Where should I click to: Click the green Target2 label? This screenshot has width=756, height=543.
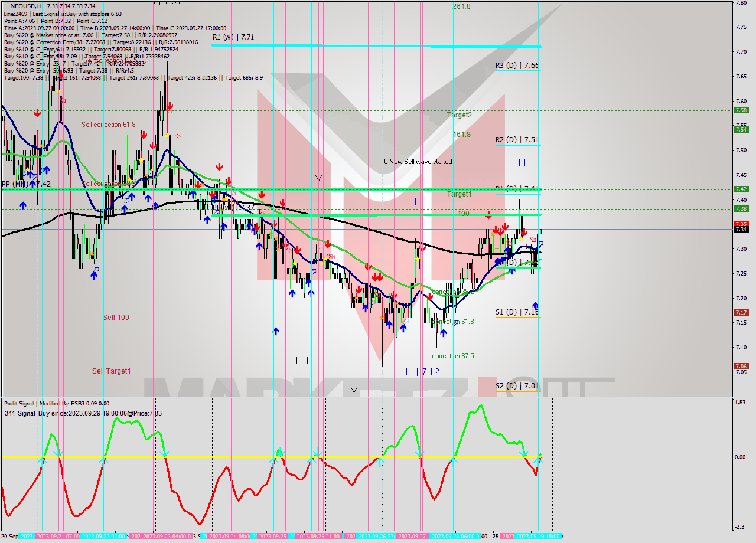coord(459,115)
